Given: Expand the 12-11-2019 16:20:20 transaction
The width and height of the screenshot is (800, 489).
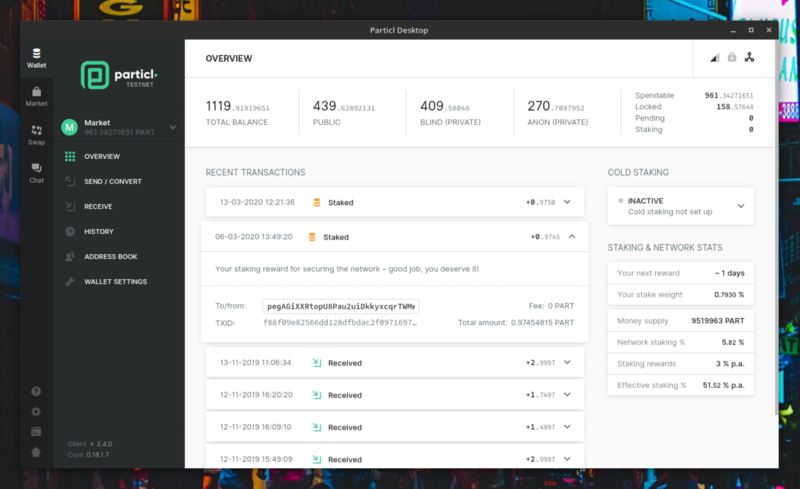Looking at the screenshot, I should click(567, 395).
